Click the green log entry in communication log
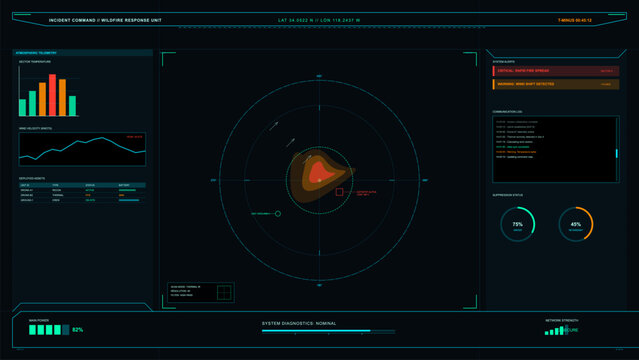639x360 pixels. click(x=513, y=147)
